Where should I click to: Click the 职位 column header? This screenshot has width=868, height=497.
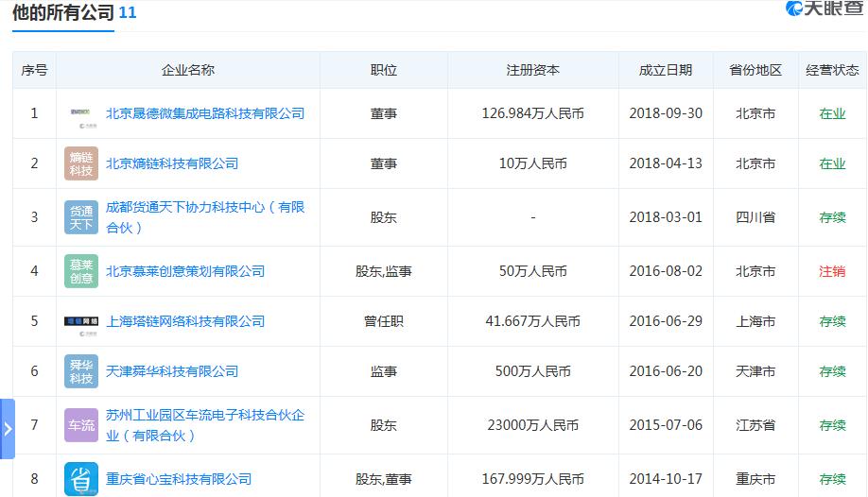coord(384,70)
